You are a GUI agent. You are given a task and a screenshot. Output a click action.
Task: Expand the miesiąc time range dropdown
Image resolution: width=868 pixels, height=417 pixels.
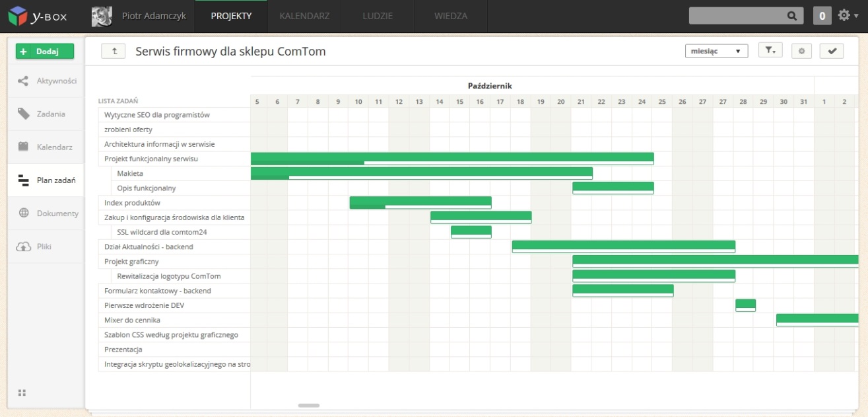[x=716, y=52]
